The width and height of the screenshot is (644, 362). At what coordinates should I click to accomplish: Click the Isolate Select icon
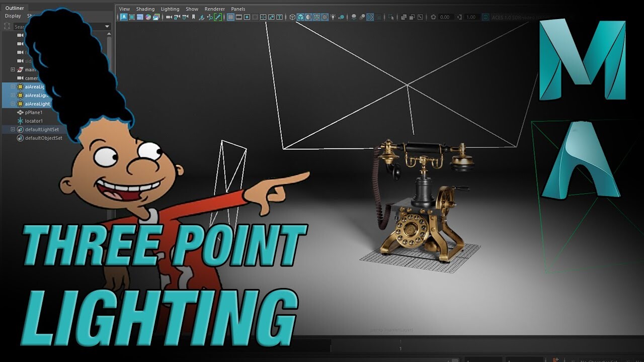pos(391,17)
